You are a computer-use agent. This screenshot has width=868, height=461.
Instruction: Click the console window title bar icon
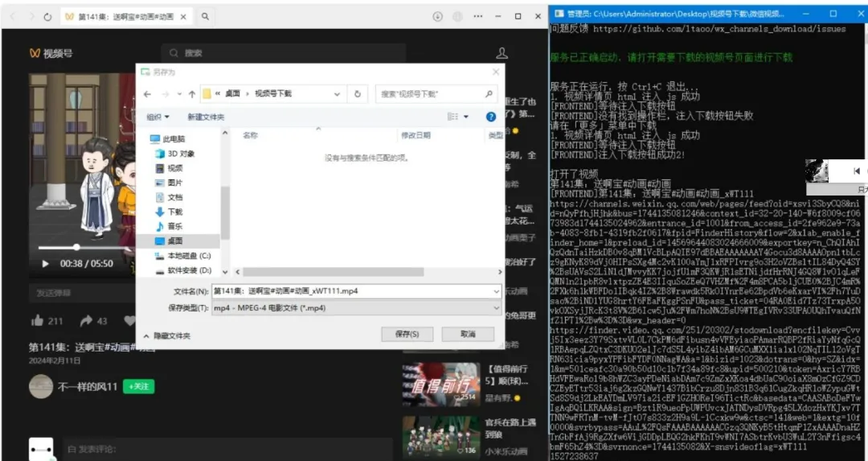pyautogui.click(x=559, y=14)
